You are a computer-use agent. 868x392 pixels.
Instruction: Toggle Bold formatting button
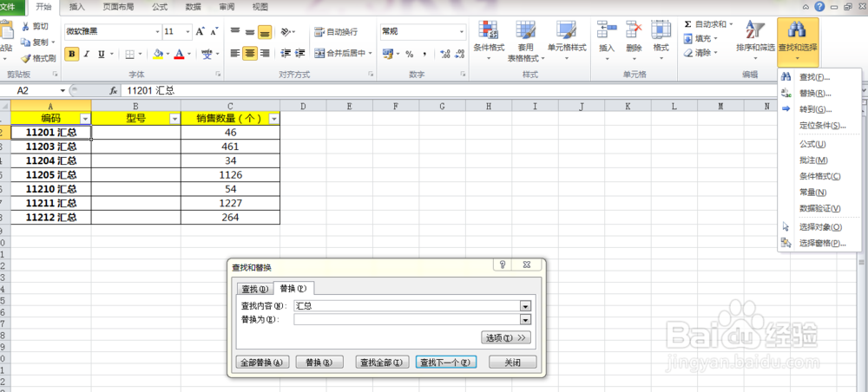[71, 54]
